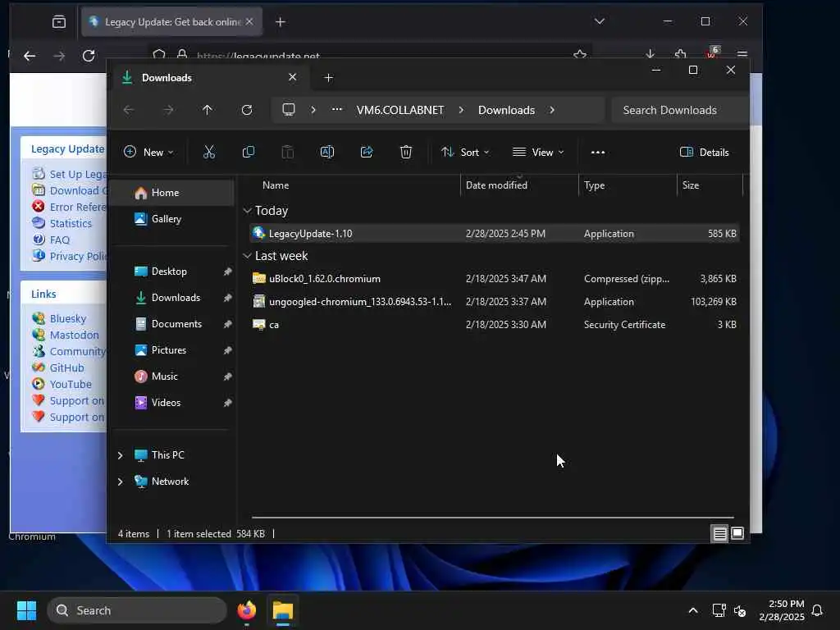Open a new Firefox tab
The height and width of the screenshot is (630, 840).
point(281,22)
